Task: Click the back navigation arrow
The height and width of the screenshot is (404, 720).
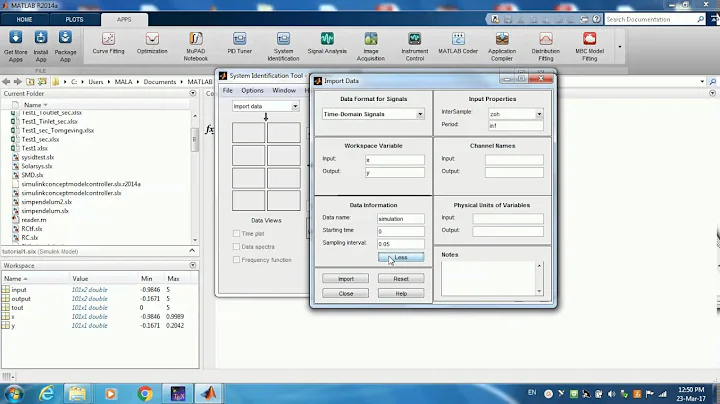Action: 6,82
